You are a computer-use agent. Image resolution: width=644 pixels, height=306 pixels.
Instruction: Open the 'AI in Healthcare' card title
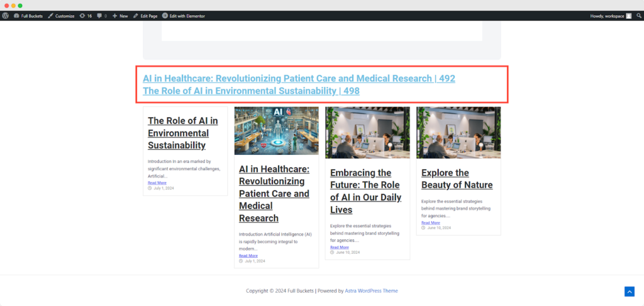coord(274,193)
